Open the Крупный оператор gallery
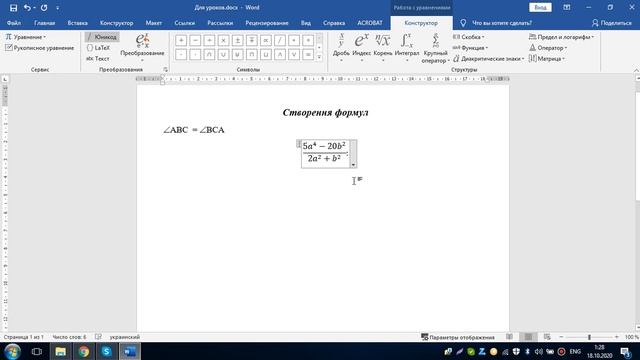Image resolution: width=640 pixels, height=360 pixels. 436,48
